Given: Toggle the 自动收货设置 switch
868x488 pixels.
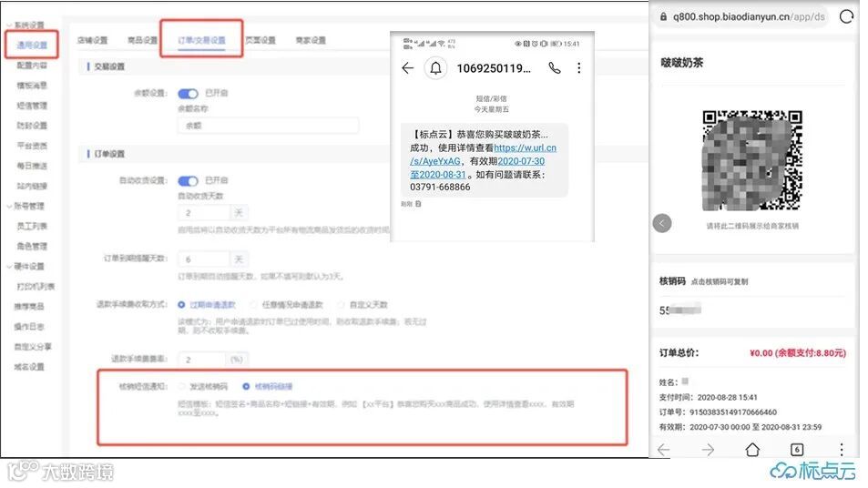Looking at the screenshot, I should point(189,181).
